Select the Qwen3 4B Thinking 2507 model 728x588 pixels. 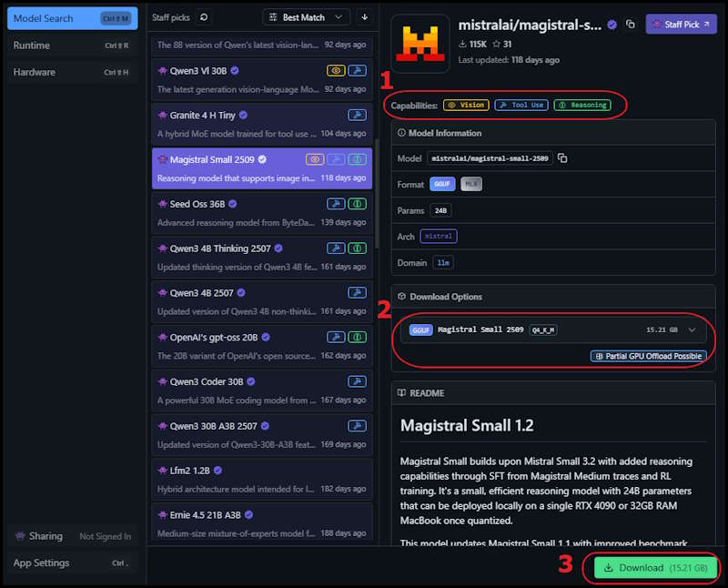pos(262,258)
